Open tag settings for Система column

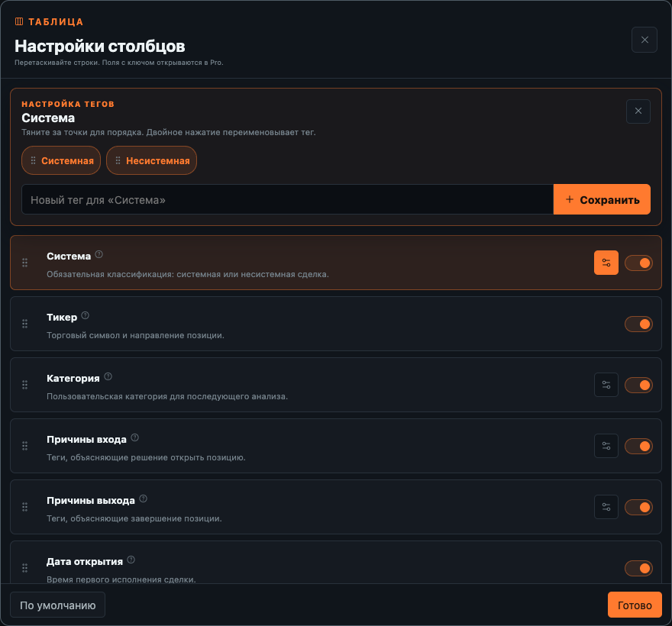(x=606, y=263)
